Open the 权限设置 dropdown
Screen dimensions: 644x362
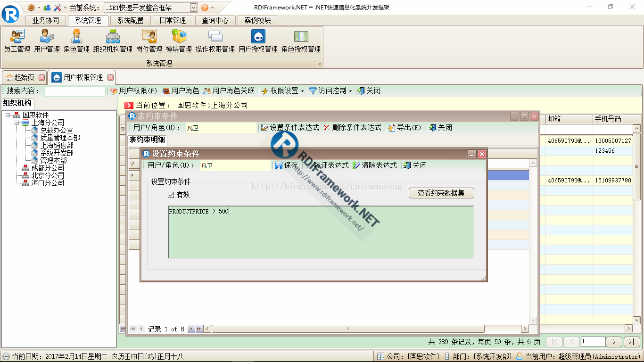click(x=283, y=91)
